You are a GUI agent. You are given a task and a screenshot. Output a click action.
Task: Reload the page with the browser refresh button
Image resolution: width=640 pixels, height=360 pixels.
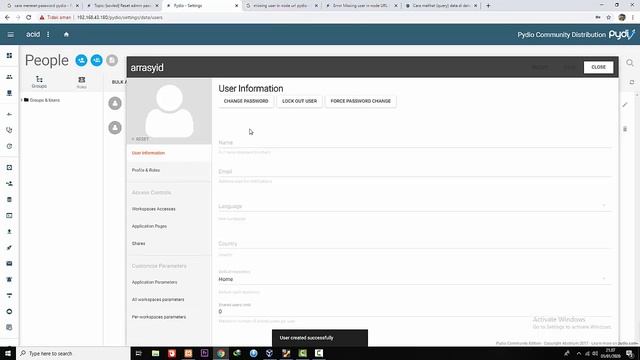coord(29,18)
